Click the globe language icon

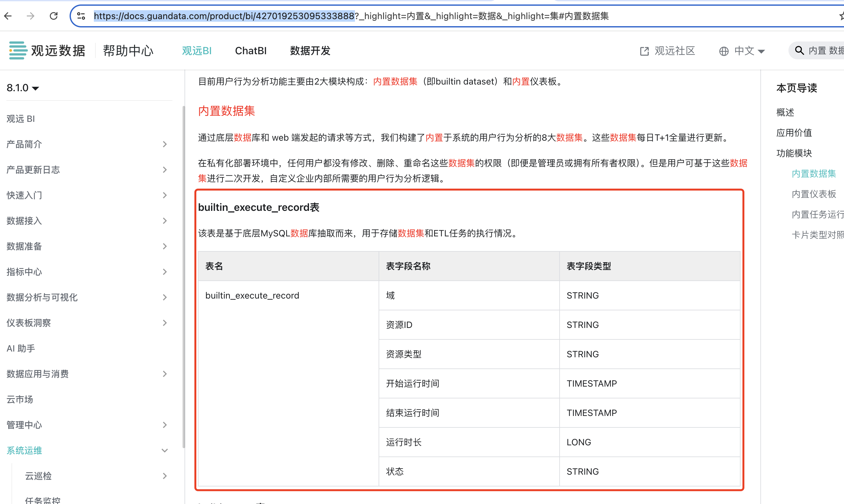[x=723, y=51]
